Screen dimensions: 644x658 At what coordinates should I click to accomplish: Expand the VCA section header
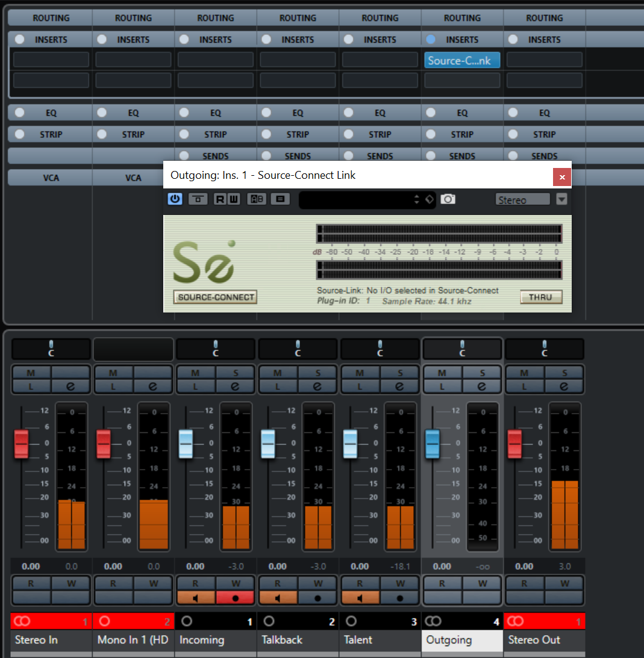click(51, 178)
